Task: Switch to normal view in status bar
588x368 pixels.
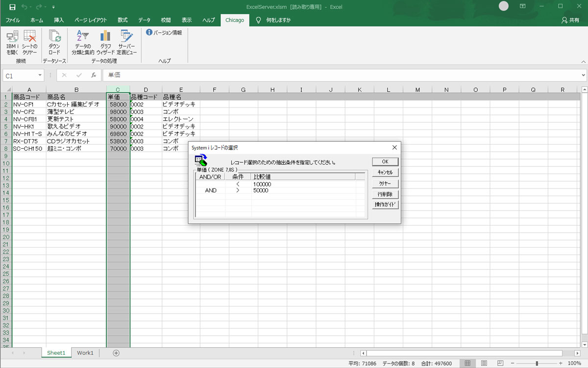Action: 467,363
